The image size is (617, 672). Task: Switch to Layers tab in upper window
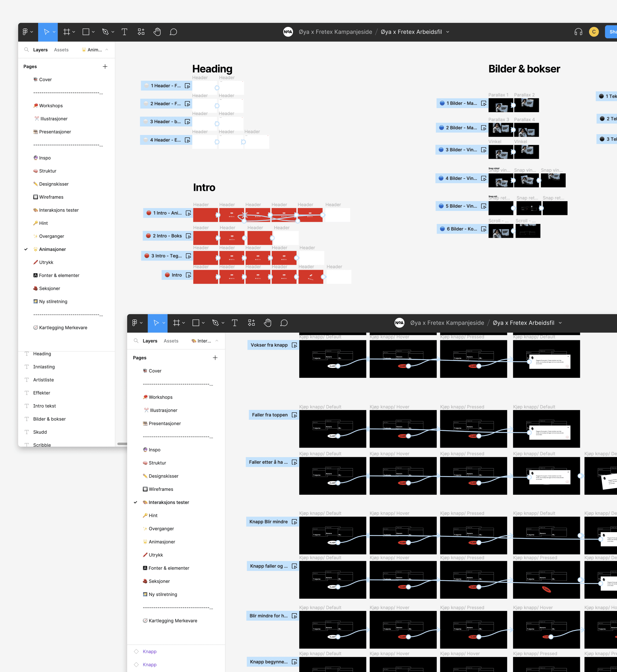pyautogui.click(x=40, y=50)
